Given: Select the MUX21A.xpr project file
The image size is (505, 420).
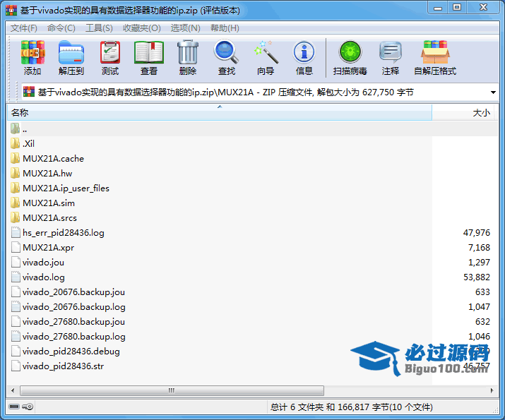Looking at the screenshot, I should 48,247.
